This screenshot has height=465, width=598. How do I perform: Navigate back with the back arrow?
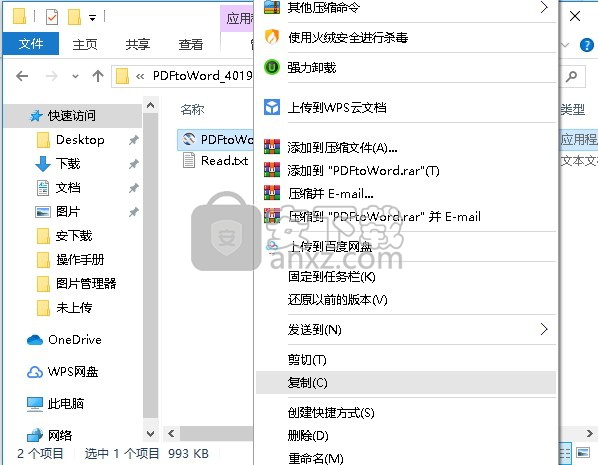tap(22, 76)
